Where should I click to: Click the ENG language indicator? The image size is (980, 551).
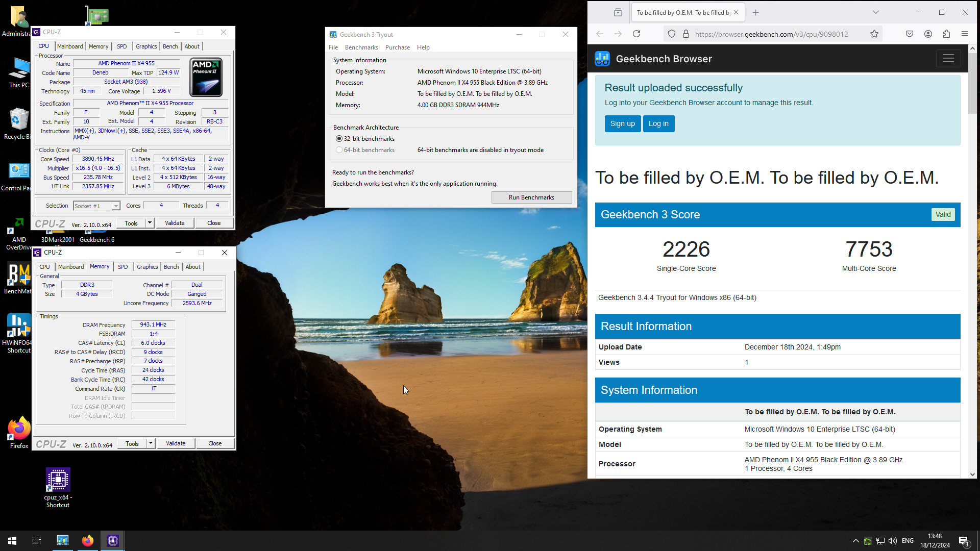tap(908, 541)
